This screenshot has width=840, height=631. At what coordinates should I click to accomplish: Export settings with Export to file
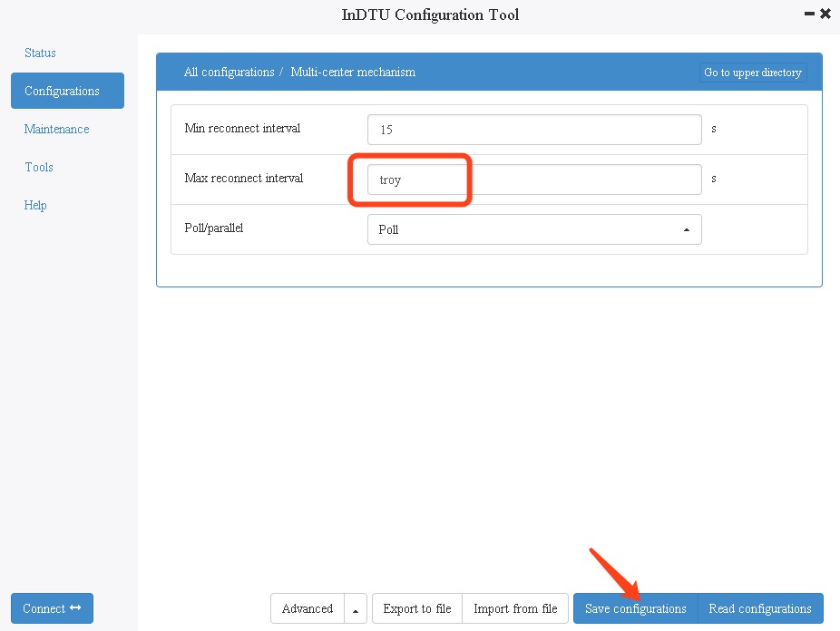[416, 608]
